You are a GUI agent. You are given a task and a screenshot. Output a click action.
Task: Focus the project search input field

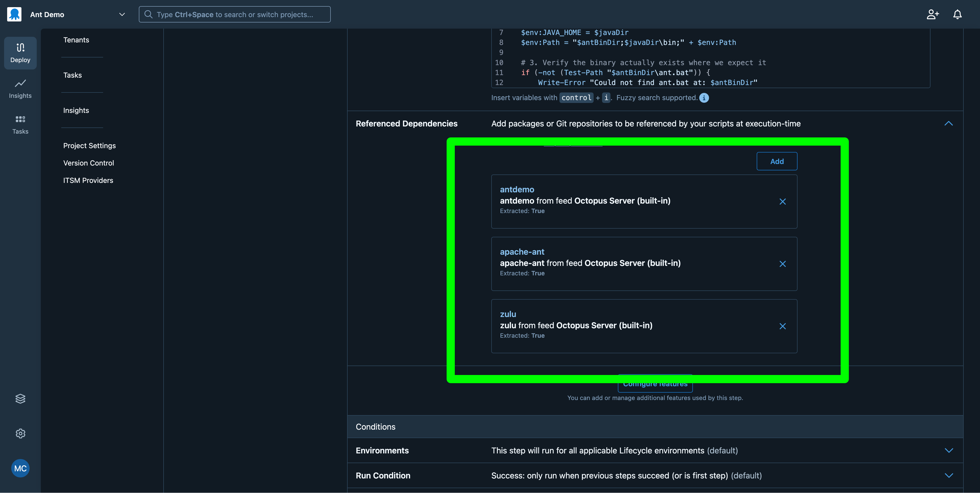click(x=235, y=15)
